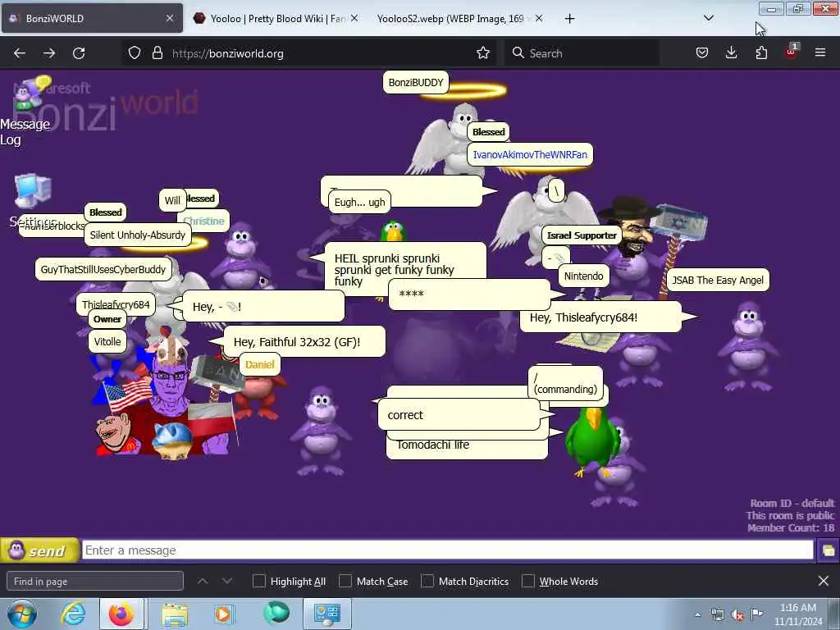This screenshot has height=630, width=840.
Task: Click the Firefox taskbar icon
Action: click(121, 614)
